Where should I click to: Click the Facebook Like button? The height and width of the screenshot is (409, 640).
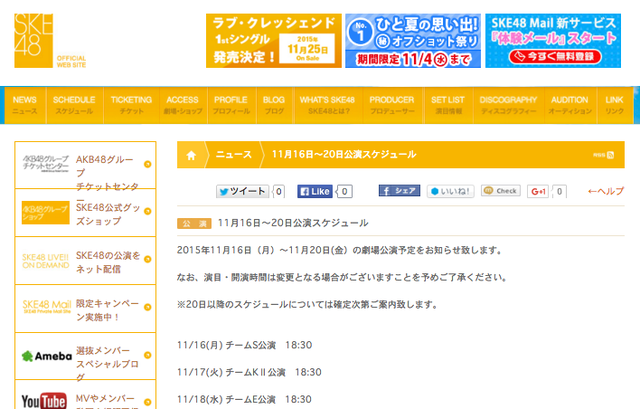[315, 191]
